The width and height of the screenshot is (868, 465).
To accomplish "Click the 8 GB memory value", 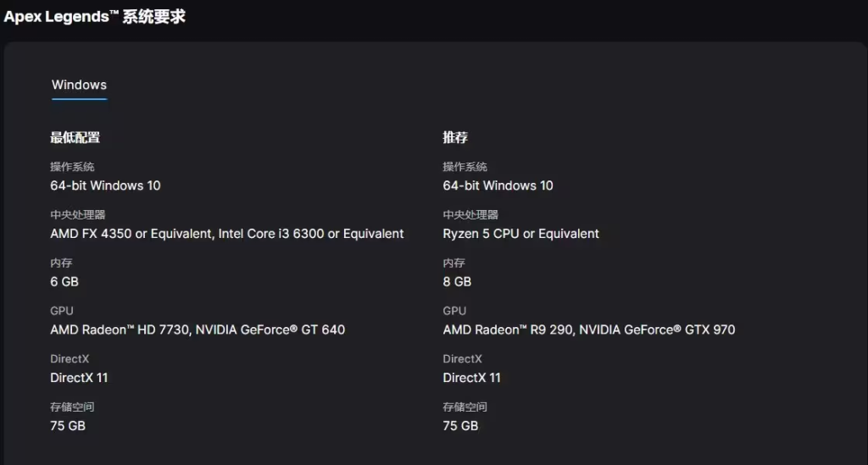I will pos(457,282).
